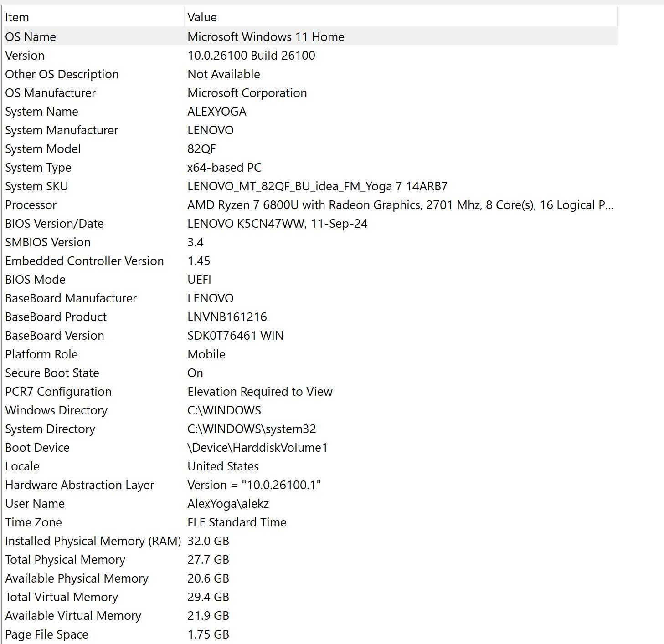664x644 pixels.
Task: Select the BaseBoard Manufacturer row
Action: click(x=71, y=298)
